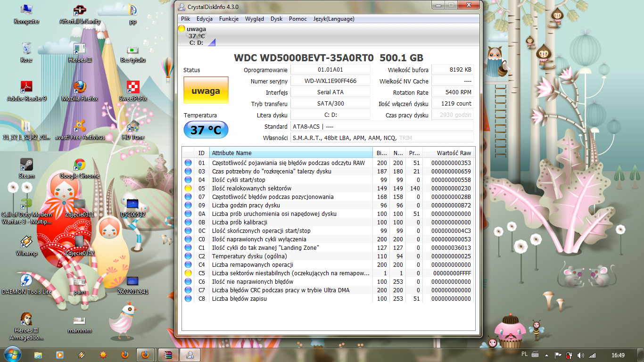Sort by the Attribute Name column header
644x362 pixels.
tap(290, 153)
